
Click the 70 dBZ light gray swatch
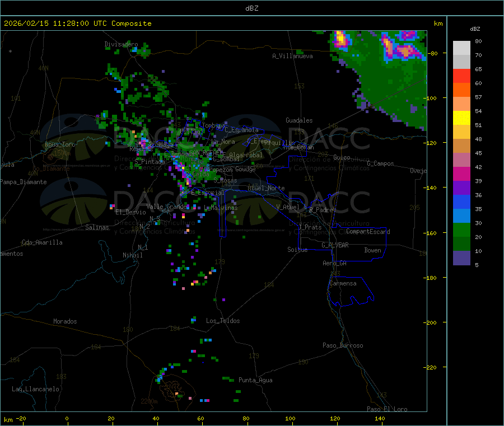[x=461, y=48]
